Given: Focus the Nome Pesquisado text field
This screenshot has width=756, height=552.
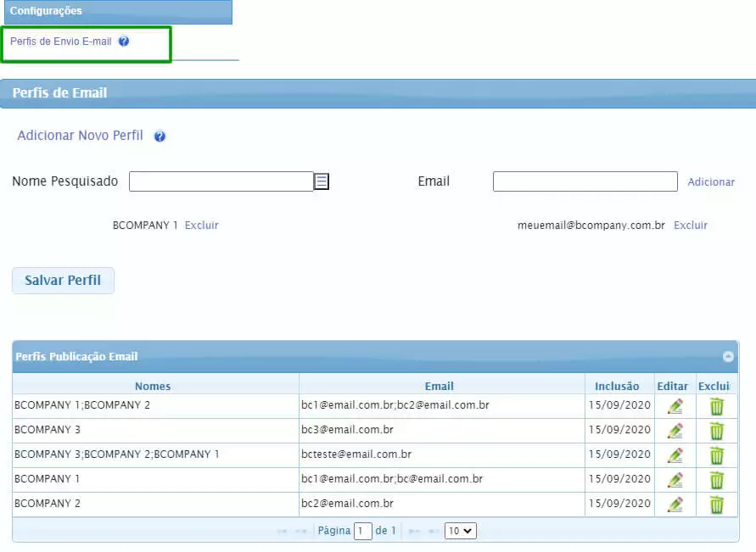Looking at the screenshot, I should tap(221, 181).
